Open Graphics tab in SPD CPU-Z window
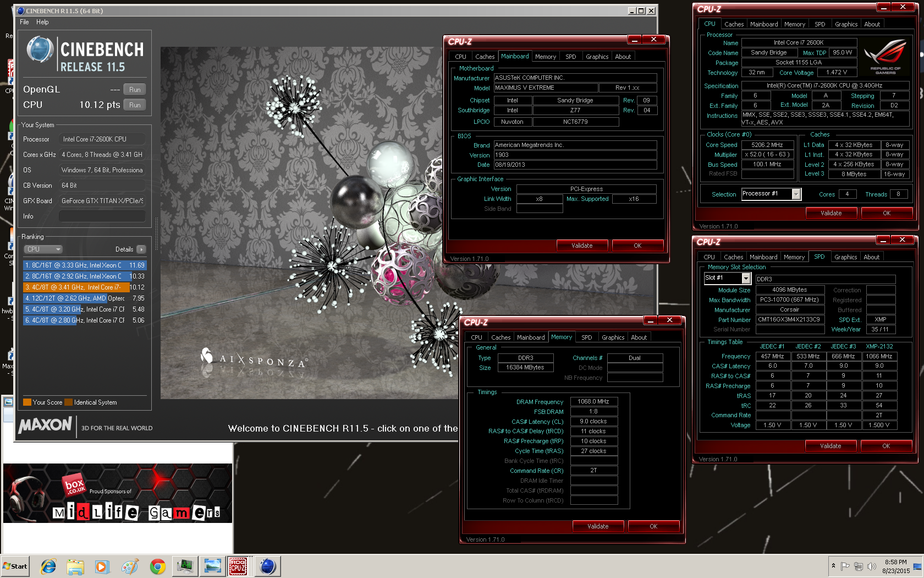924x578 pixels. 845,257
